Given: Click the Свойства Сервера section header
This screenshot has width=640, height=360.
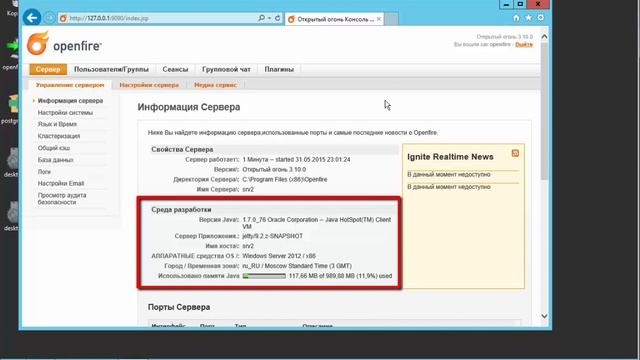Looking at the screenshot, I should (182, 149).
